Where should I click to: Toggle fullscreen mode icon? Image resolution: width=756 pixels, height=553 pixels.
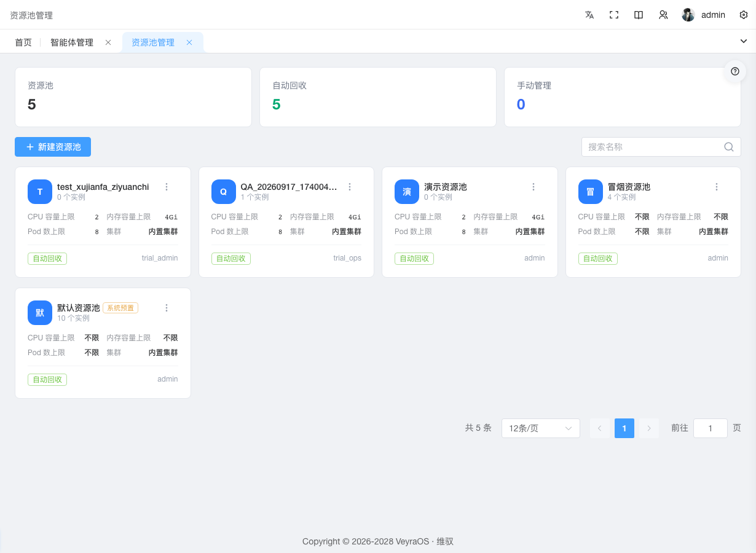[x=614, y=15]
